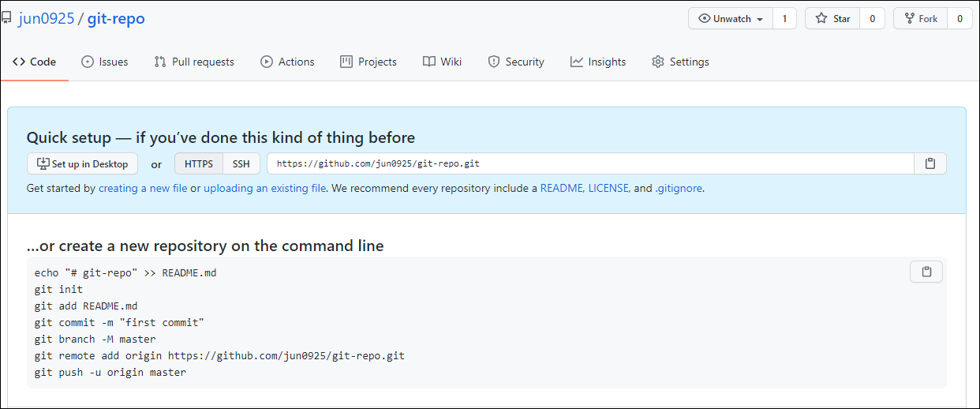The height and width of the screenshot is (409, 980).
Task: Click the Quick setup heading
Action: [221, 137]
